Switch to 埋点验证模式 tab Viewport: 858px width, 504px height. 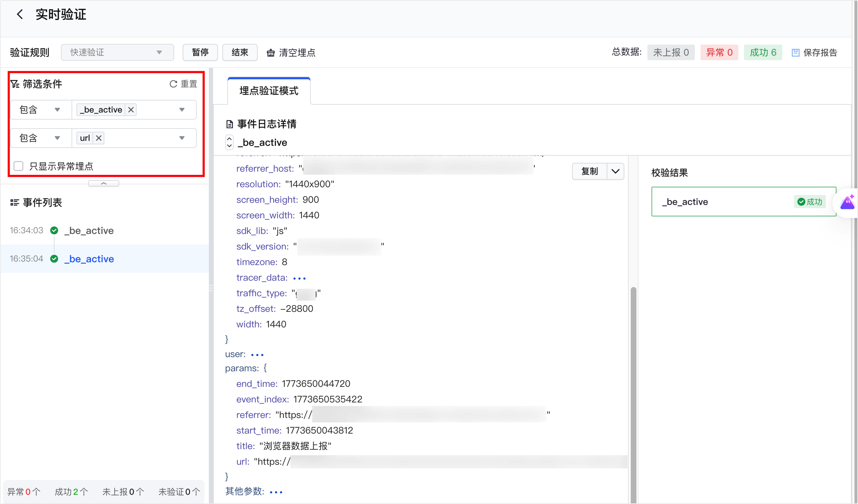click(x=269, y=91)
